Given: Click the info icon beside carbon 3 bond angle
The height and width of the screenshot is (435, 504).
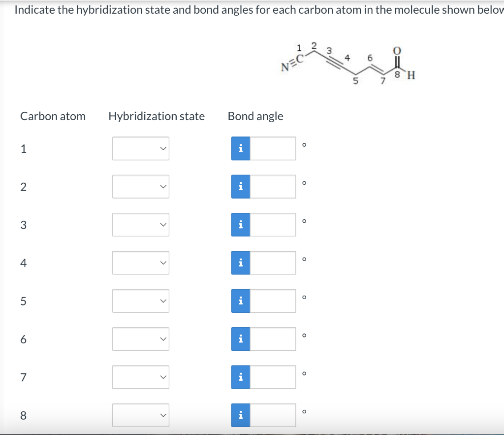Looking at the screenshot, I should 240,224.
